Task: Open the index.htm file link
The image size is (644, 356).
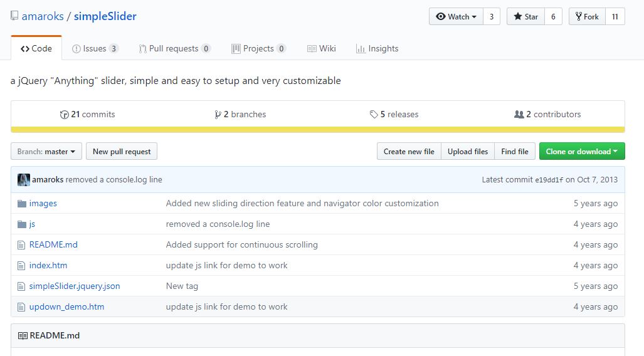Action: [48, 266]
